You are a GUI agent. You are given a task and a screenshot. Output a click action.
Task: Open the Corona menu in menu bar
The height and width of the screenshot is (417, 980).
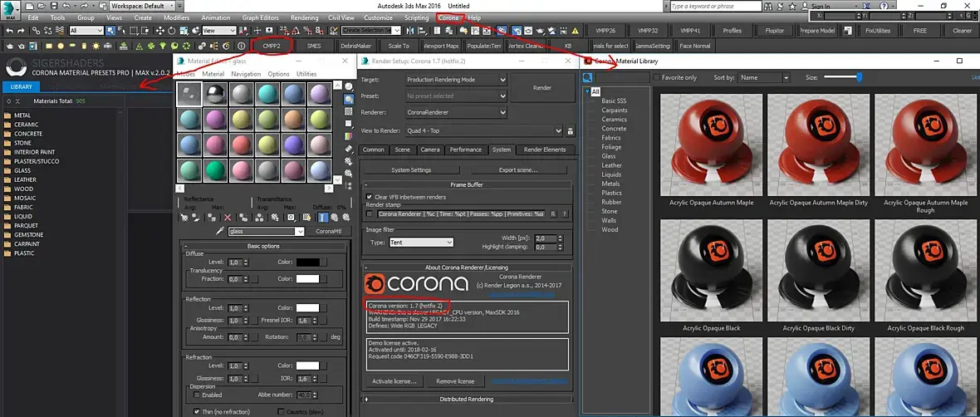(x=448, y=17)
